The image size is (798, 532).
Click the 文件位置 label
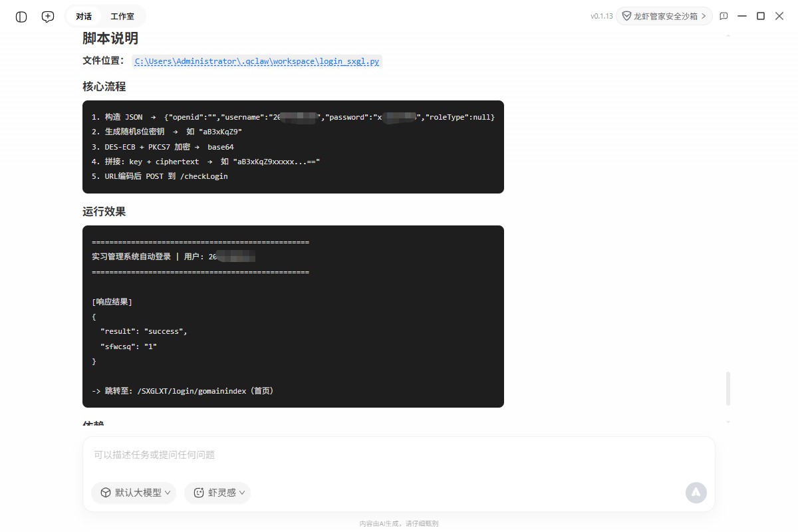pos(103,61)
